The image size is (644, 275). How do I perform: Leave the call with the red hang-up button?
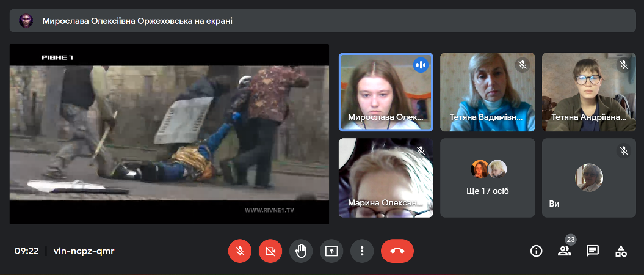[x=397, y=251]
